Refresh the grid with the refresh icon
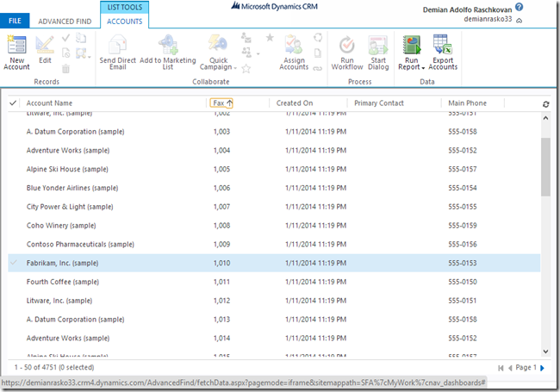 click(545, 103)
